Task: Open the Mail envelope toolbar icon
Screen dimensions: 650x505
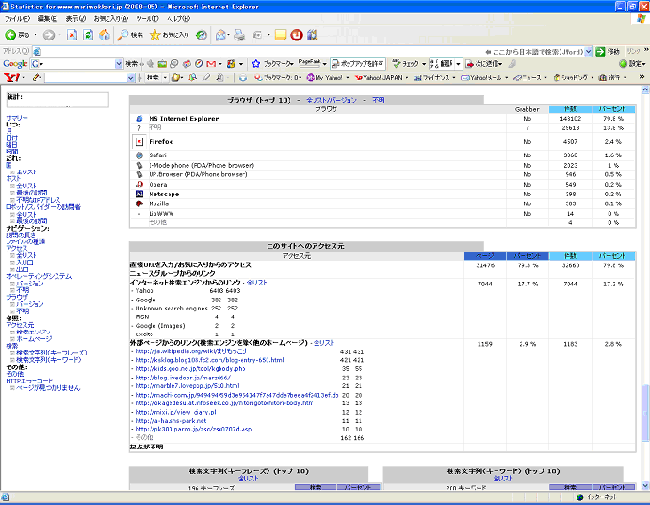Action: tap(221, 35)
